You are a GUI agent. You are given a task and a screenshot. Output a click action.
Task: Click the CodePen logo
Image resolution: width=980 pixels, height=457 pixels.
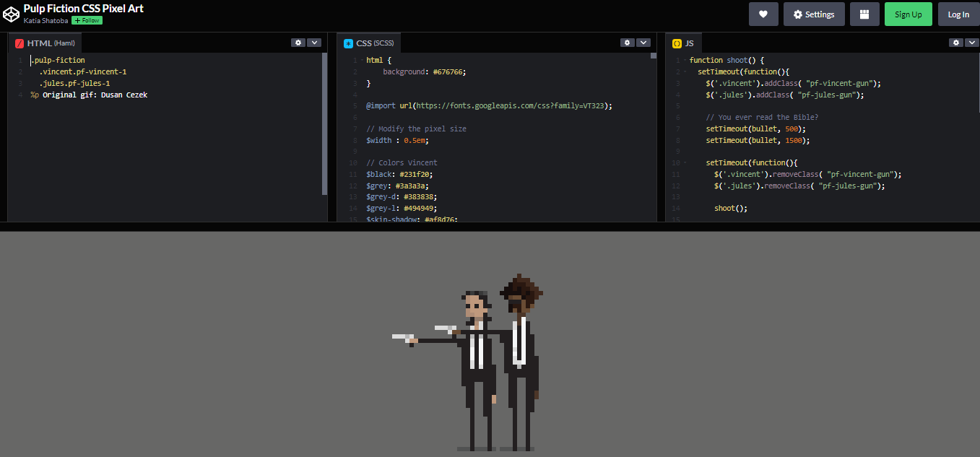(12, 14)
